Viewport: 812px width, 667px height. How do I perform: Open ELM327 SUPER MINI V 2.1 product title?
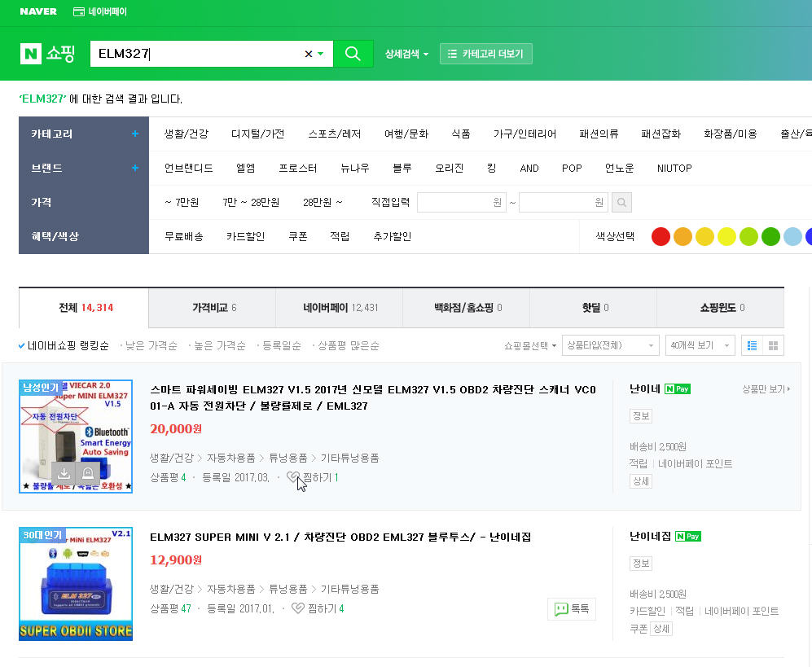(340, 537)
